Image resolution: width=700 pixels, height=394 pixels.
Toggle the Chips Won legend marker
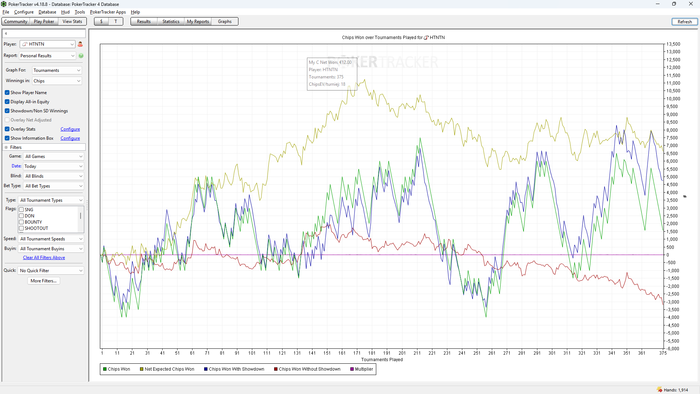[x=105, y=369]
